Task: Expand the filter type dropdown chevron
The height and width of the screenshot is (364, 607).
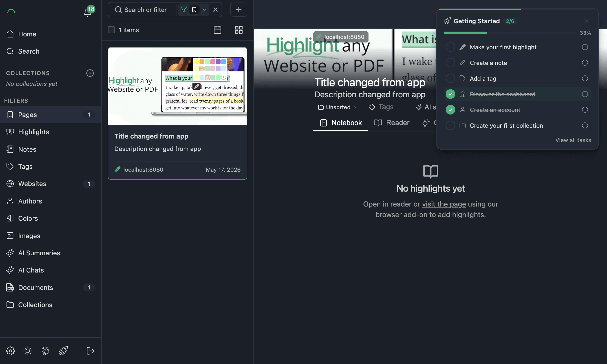Action: 204,10
